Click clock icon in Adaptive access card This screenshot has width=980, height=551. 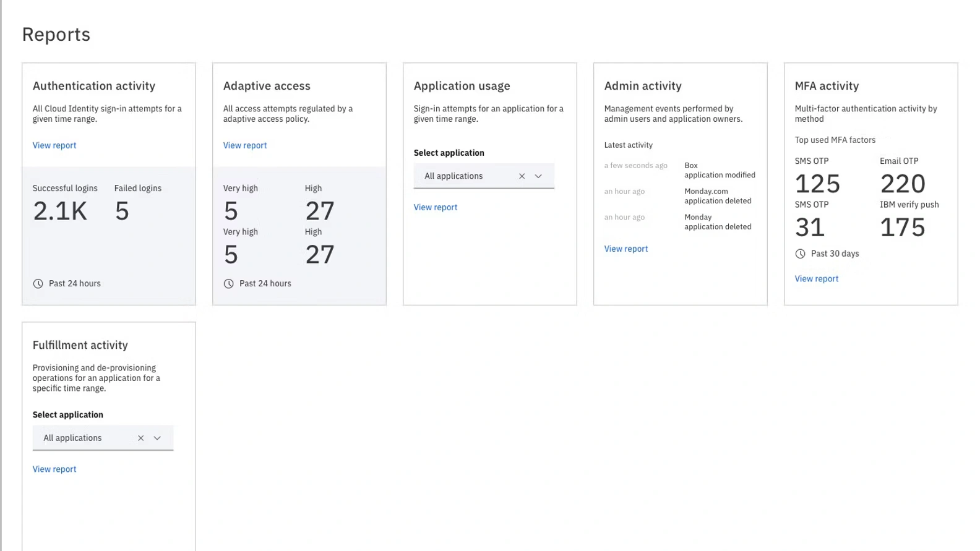point(229,284)
